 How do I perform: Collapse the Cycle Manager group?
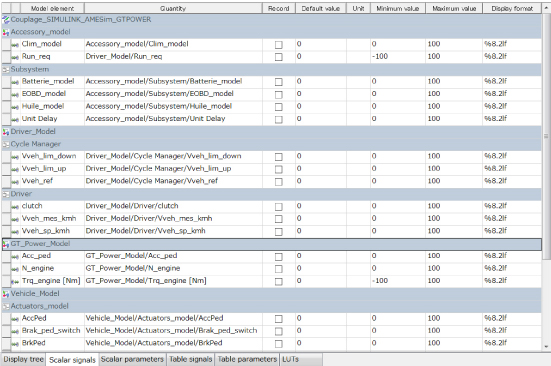click(x=6, y=144)
